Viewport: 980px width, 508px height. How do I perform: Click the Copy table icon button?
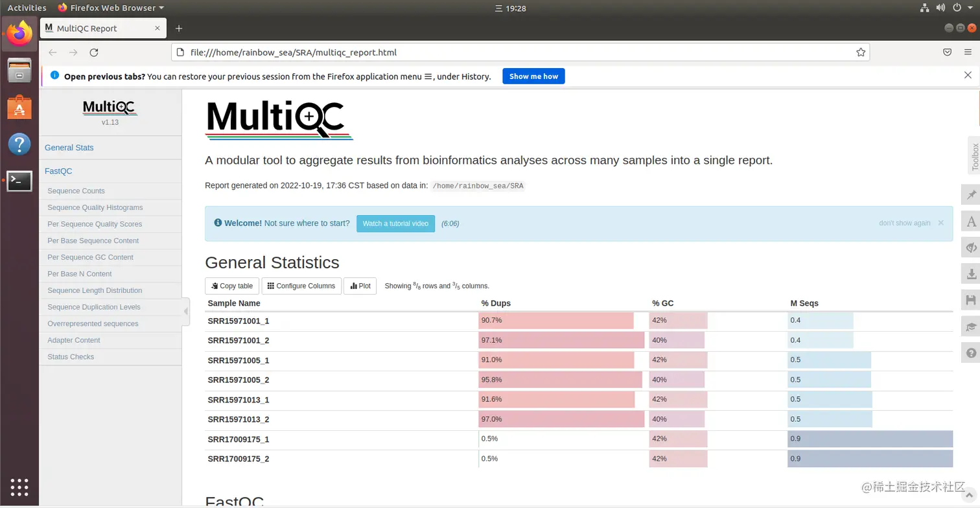(x=231, y=286)
